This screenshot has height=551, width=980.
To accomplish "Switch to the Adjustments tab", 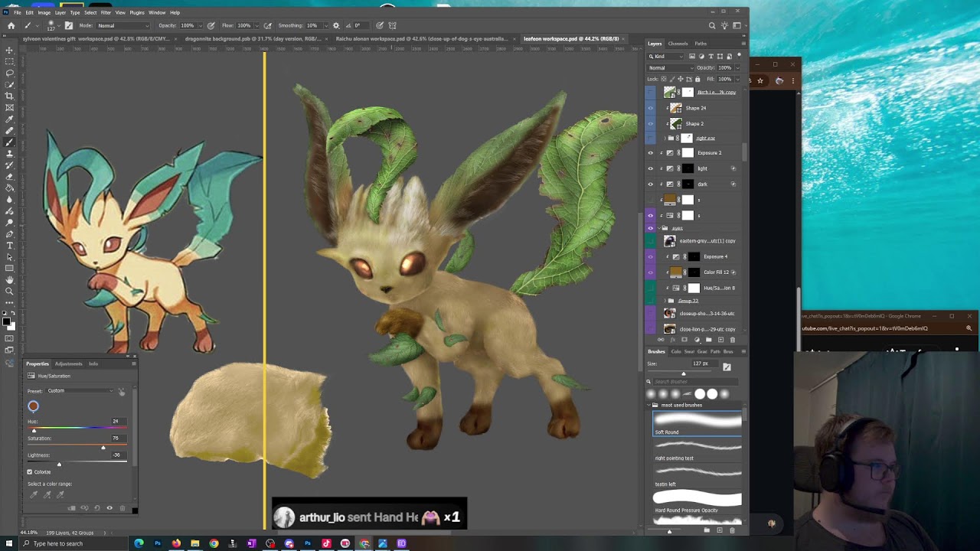I will click(68, 364).
